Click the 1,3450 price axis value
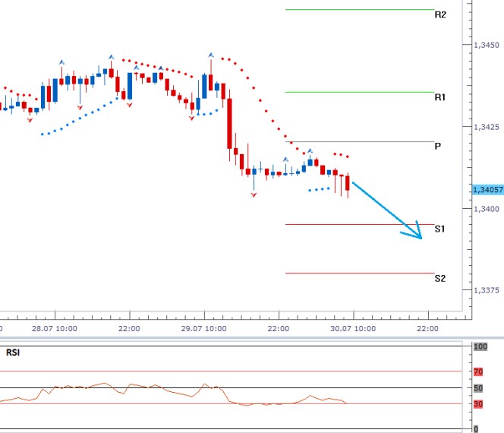This screenshot has height=433, width=504. (487, 45)
